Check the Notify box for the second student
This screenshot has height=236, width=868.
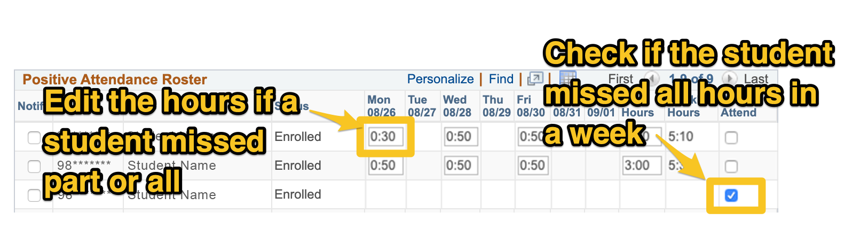34,166
